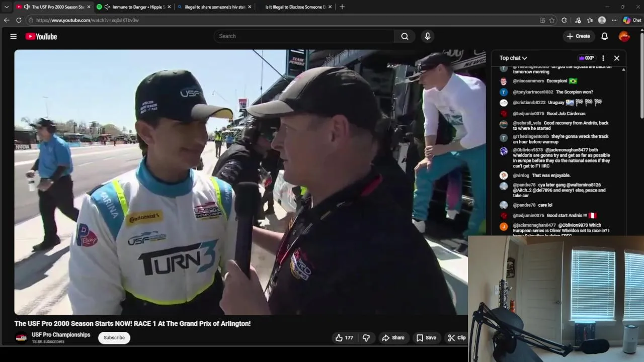Viewport: 644px width, 362px height.
Task: Unmute the Immune to Danger tab
Action: 107,7
